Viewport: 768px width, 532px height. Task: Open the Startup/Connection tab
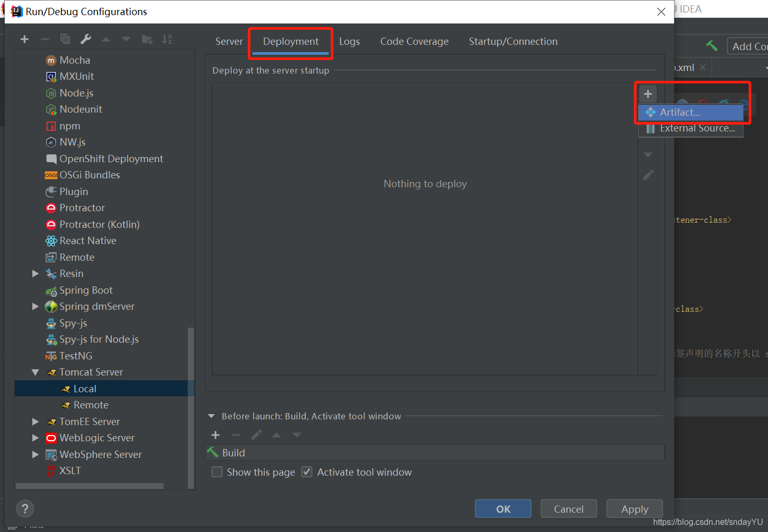pyautogui.click(x=513, y=41)
